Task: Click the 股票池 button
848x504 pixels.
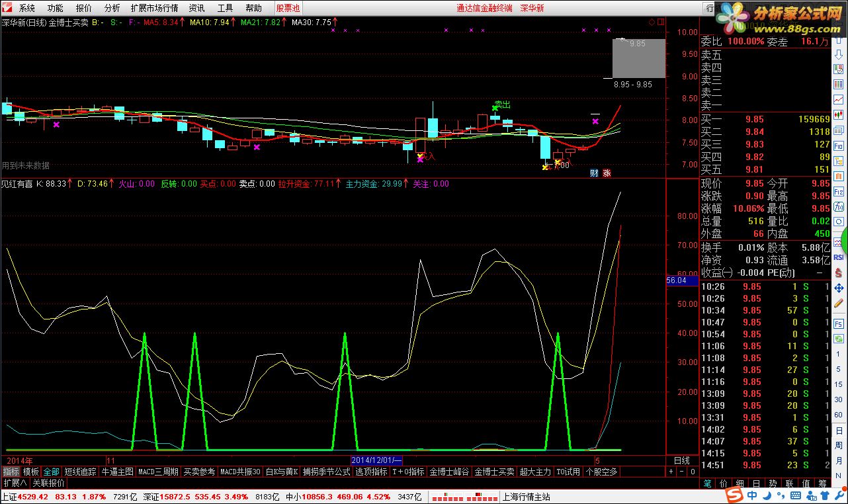Action: [288, 8]
